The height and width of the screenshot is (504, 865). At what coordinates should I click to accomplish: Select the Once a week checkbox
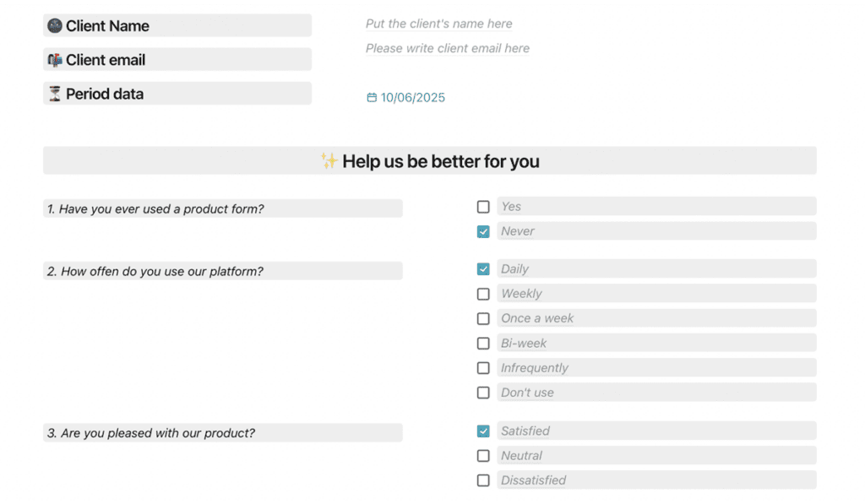click(483, 318)
